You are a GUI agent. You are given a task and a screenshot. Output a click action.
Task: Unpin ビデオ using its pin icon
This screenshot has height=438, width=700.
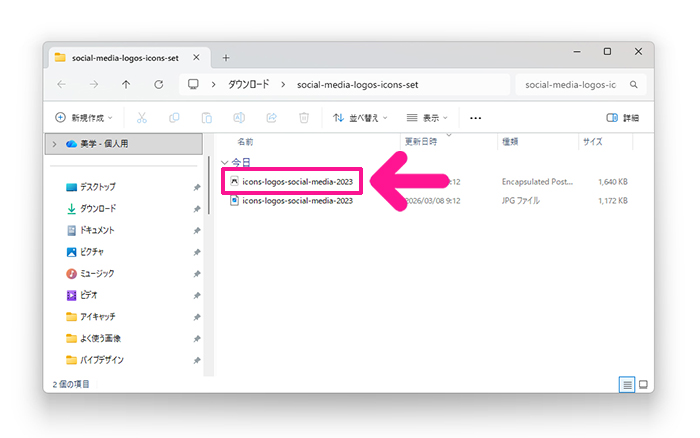click(196, 296)
